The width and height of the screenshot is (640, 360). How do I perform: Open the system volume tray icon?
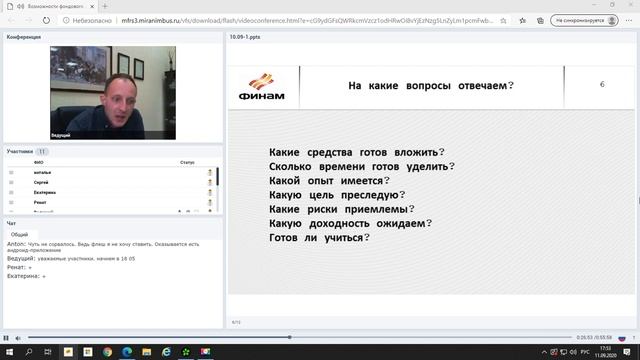pyautogui.click(x=573, y=352)
